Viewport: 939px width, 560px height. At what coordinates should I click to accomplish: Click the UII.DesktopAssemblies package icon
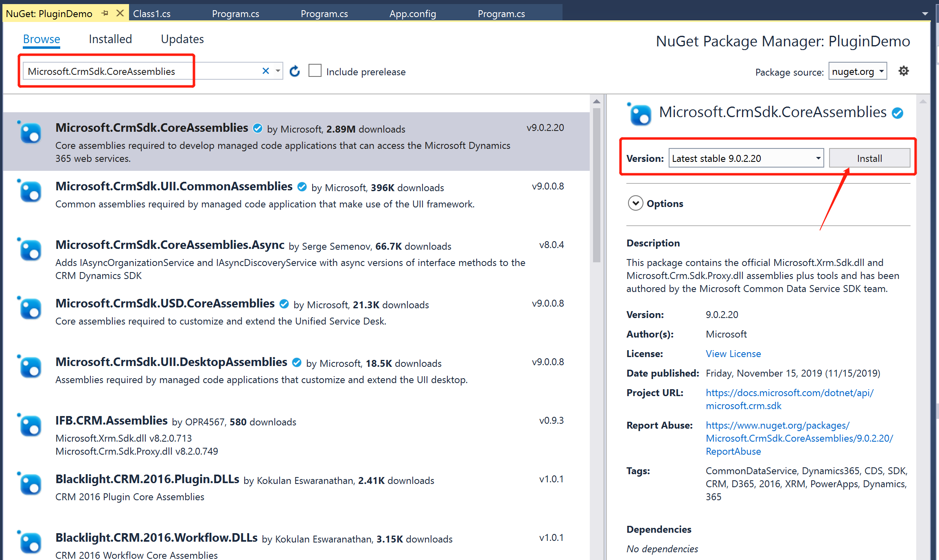30,366
